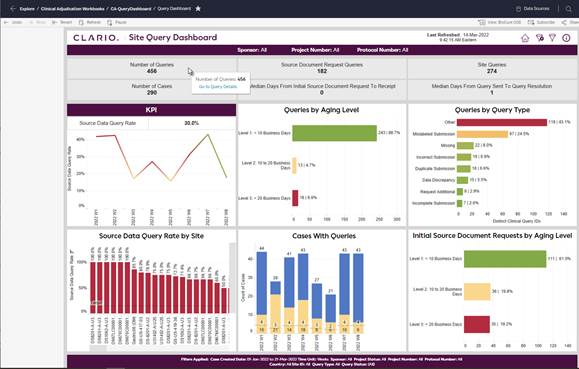Click the Data Sources icon button

[x=532, y=8]
